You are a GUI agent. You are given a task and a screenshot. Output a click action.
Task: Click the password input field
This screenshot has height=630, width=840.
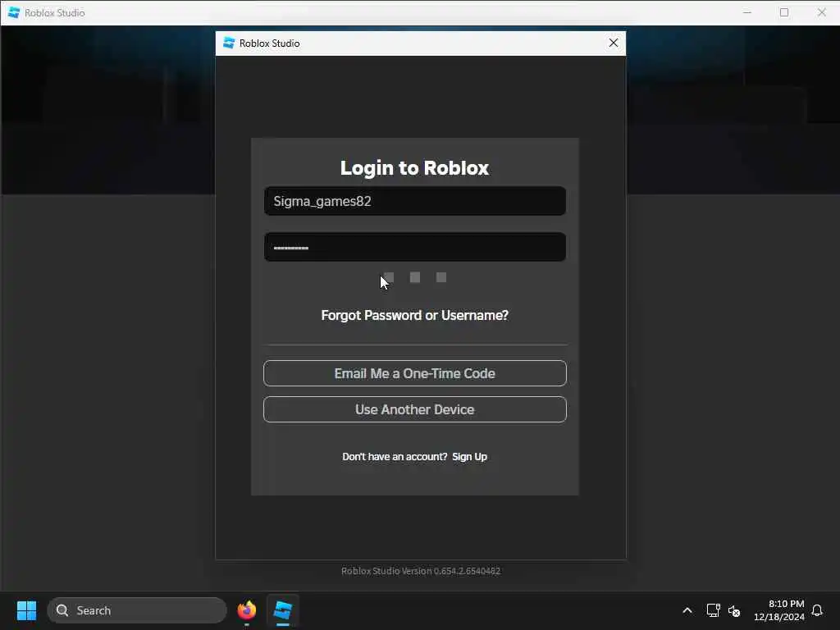pos(414,247)
